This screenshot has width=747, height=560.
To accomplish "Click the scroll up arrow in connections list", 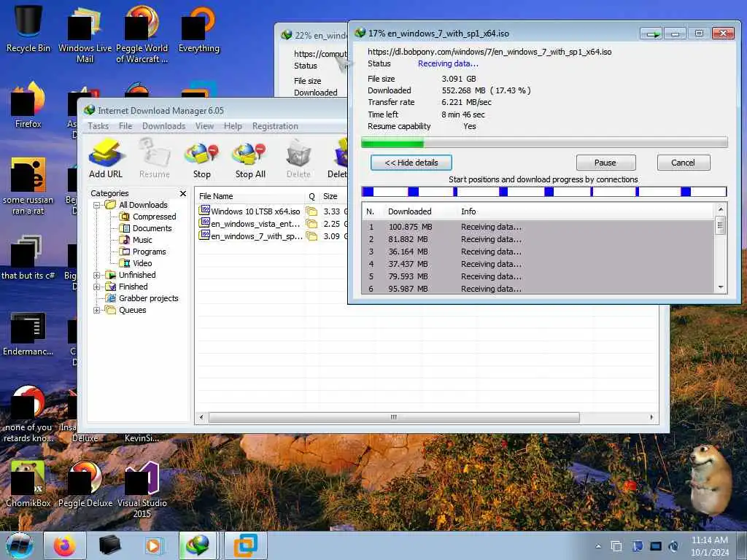I will coord(720,209).
